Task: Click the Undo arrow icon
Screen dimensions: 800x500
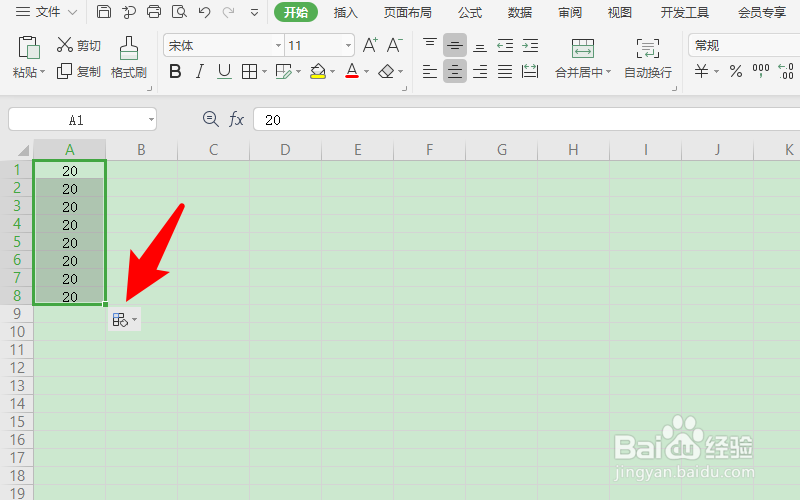Action: point(205,12)
